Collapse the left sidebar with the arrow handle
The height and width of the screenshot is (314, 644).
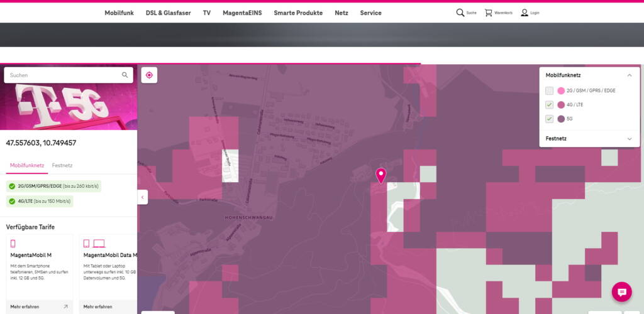coord(143,197)
